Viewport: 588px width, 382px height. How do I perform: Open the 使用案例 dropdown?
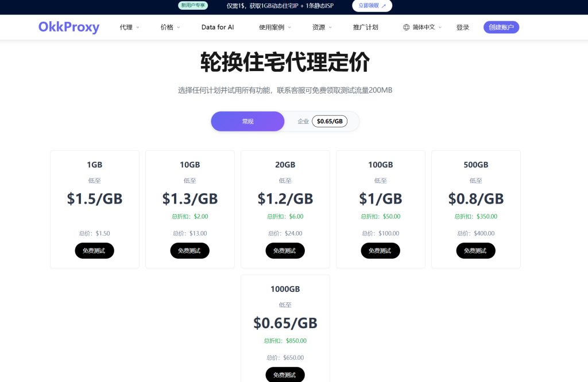(x=272, y=27)
